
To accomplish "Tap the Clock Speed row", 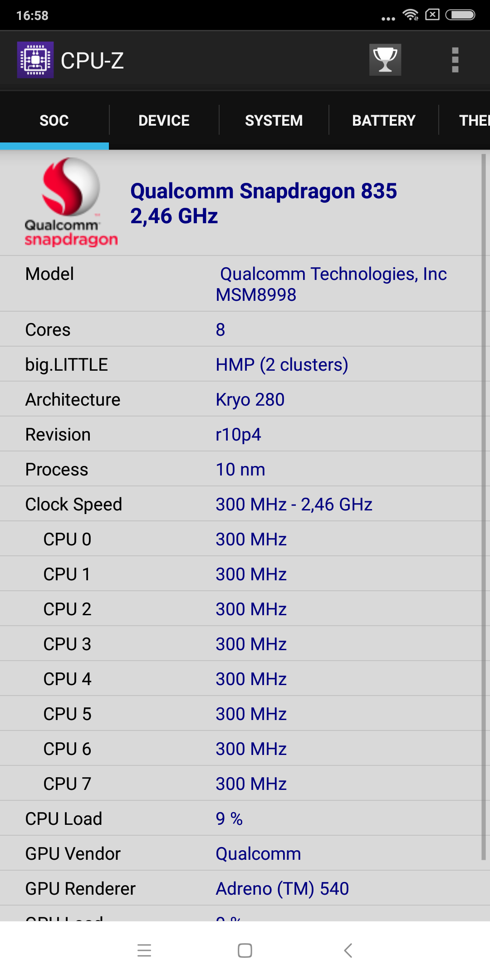I will click(x=240, y=504).
